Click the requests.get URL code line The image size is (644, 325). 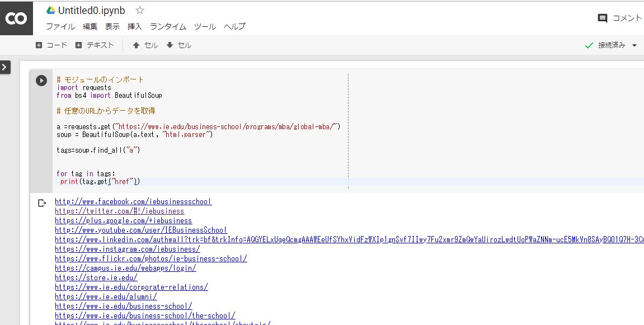pos(199,126)
